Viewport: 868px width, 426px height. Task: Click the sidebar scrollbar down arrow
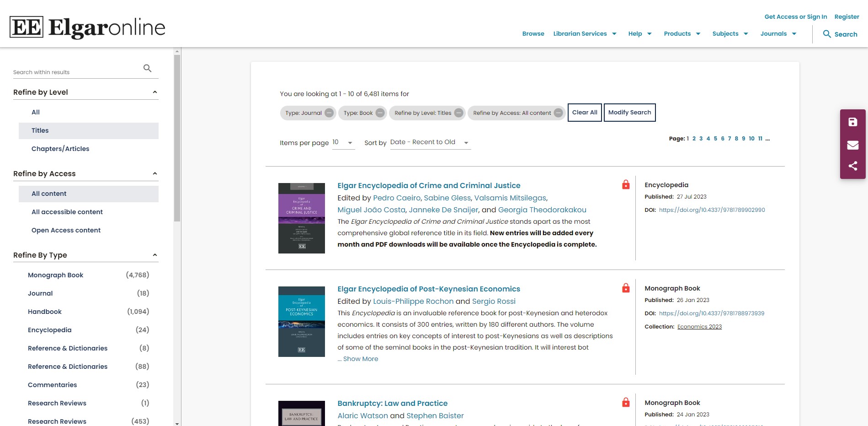click(x=177, y=423)
